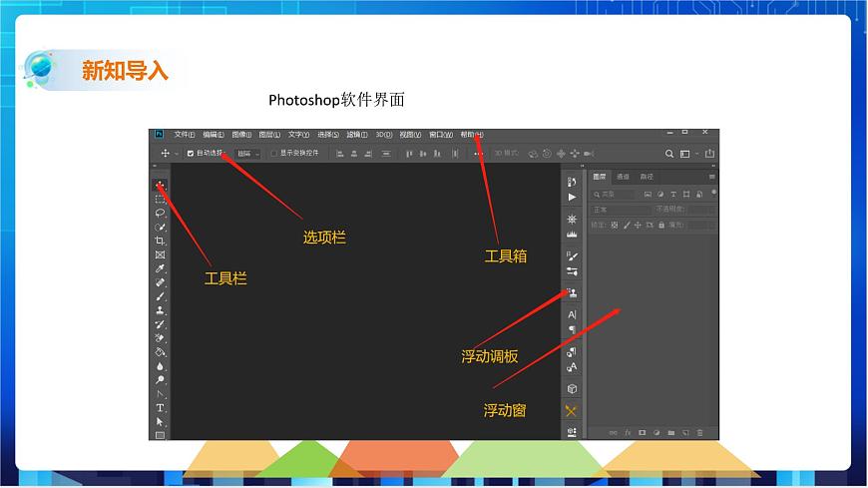Create a new group folder icon
Screen dimensions: 868x488
pos(670,433)
